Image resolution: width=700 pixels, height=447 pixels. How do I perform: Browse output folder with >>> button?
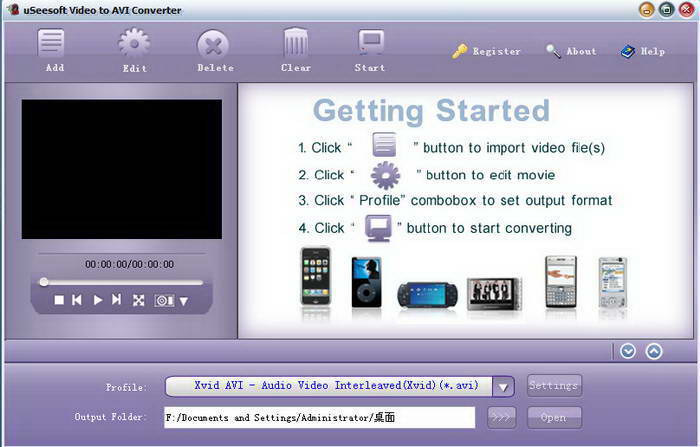pyautogui.click(x=501, y=418)
